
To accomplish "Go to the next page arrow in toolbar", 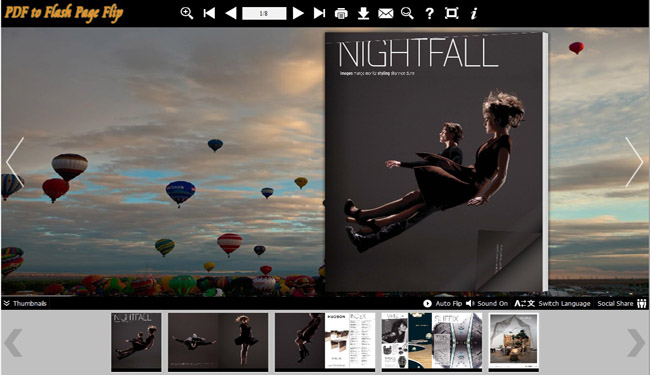I will tap(298, 13).
